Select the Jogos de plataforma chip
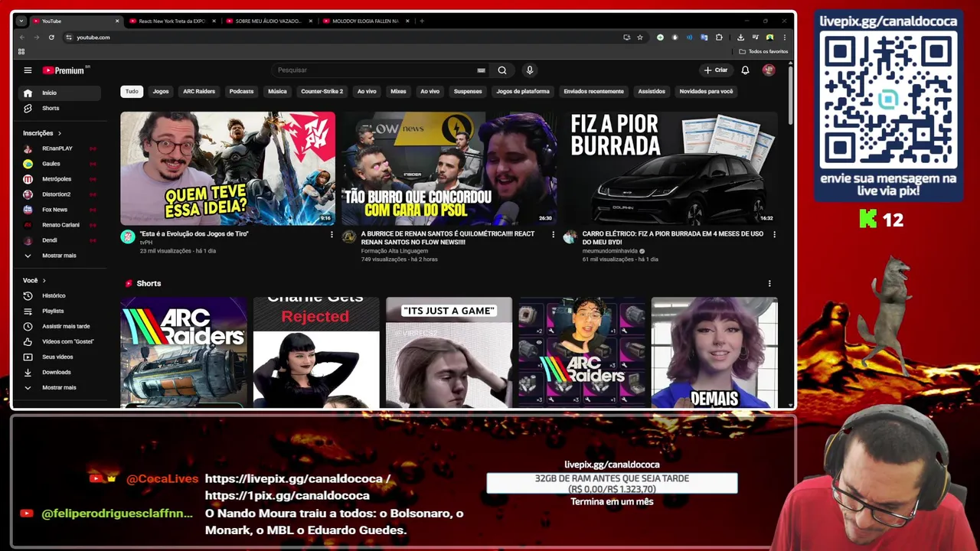Image resolution: width=980 pixels, height=551 pixels. [523, 91]
